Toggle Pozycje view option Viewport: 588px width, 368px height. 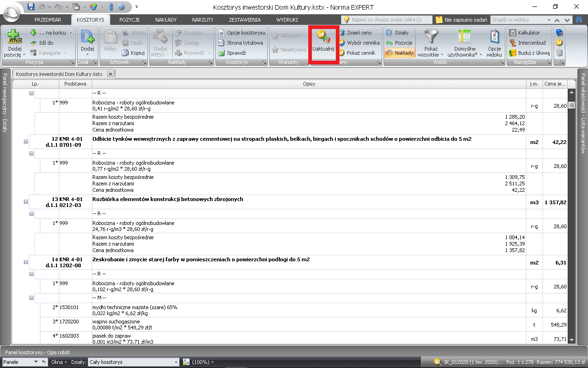(x=399, y=43)
